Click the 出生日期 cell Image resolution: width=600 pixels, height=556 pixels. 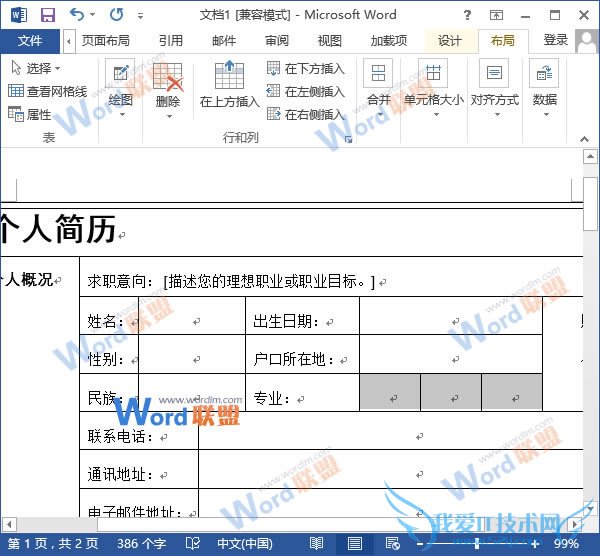(x=302, y=316)
